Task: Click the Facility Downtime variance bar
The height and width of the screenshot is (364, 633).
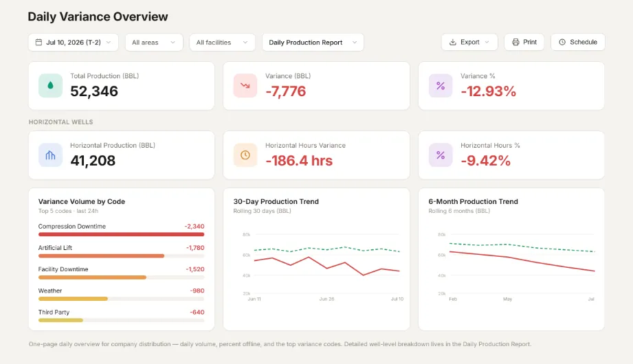Action: tap(92, 277)
